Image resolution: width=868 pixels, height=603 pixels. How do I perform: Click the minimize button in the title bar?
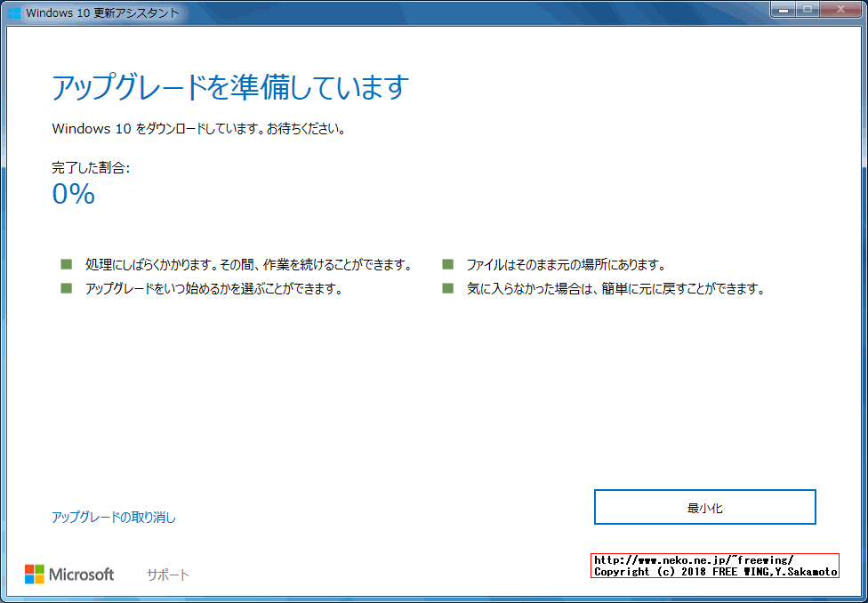click(x=782, y=11)
